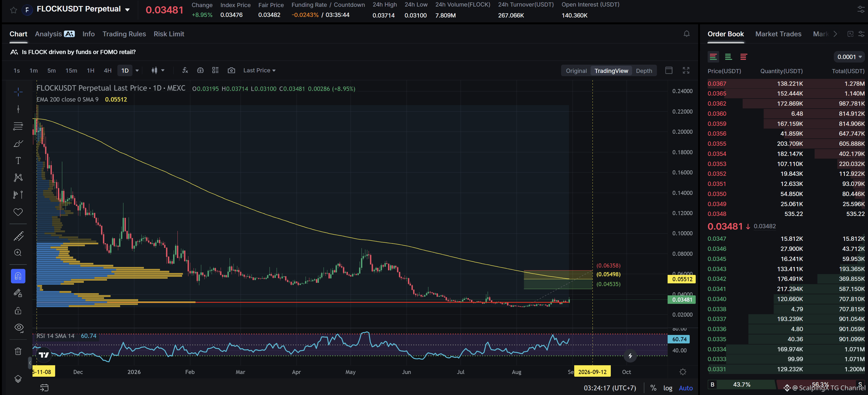Switch to Market Trades tab
The image size is (868, 395).
coord(778,34)
